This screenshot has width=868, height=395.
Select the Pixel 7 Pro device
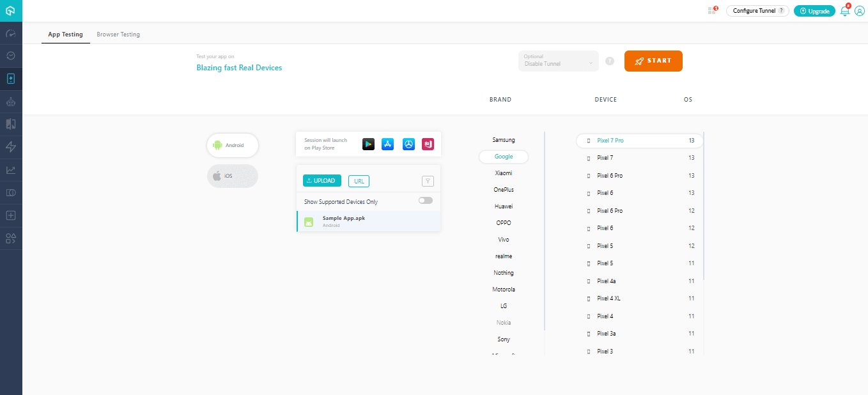[639, 141]
